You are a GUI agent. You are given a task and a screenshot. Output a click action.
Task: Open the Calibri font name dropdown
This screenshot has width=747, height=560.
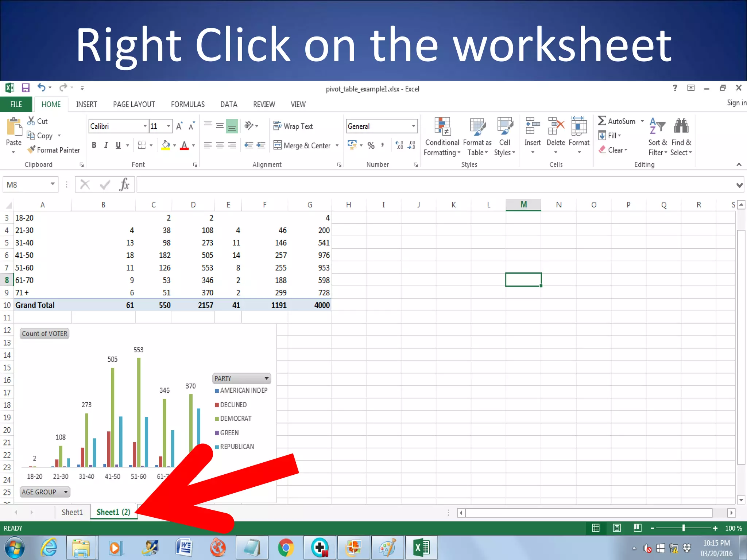145,126
